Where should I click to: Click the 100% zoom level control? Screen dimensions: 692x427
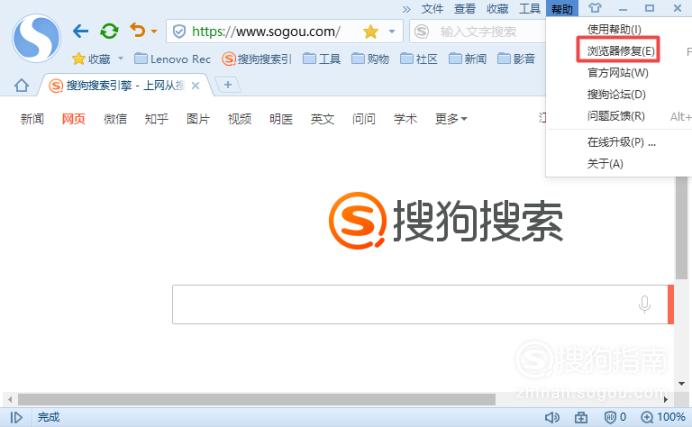663,417
